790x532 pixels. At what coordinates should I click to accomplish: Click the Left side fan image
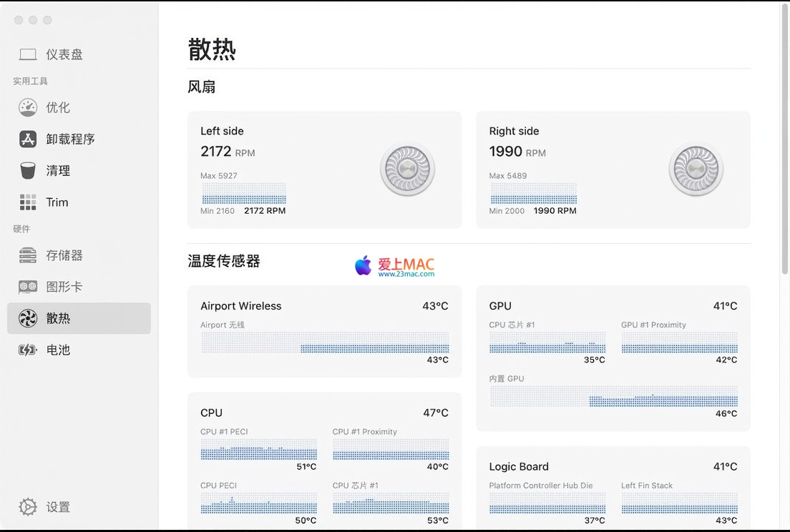click(x=407, y=169)
